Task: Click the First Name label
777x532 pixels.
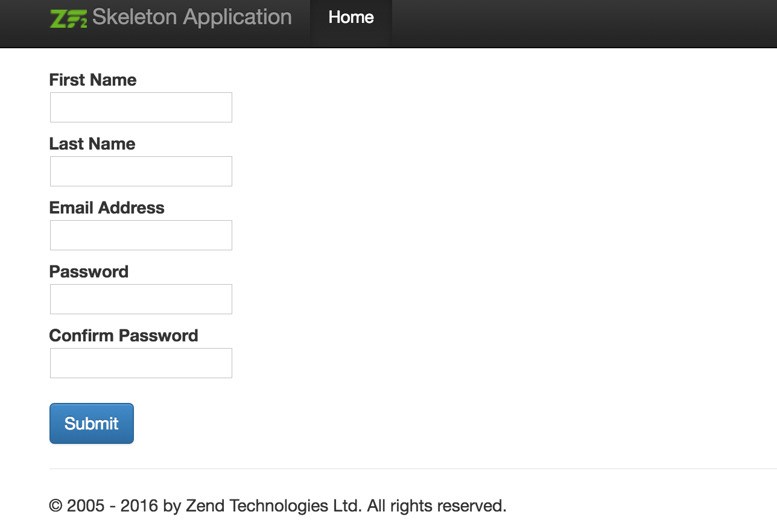Action: point(92,80)
